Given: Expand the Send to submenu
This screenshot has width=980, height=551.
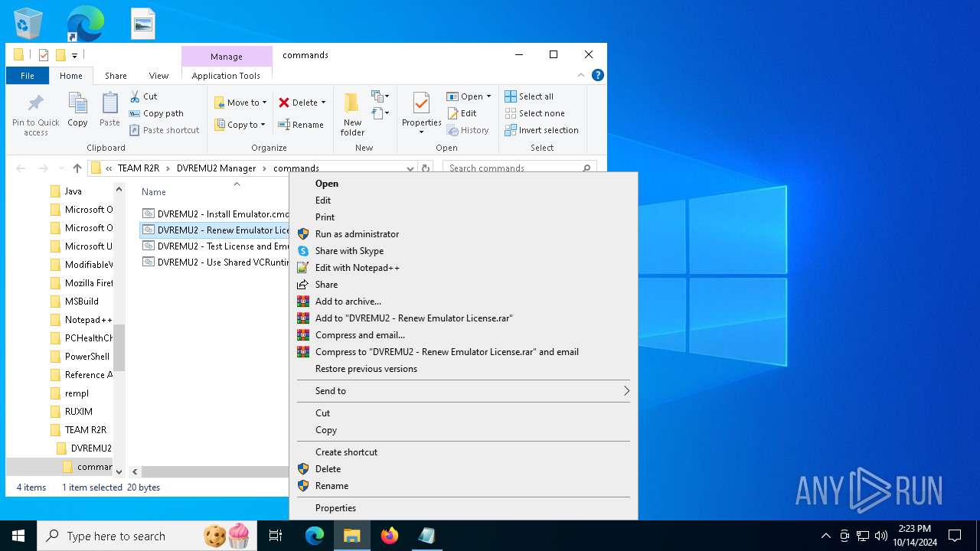Looking at the screenshot, I should tap(463, 391).
